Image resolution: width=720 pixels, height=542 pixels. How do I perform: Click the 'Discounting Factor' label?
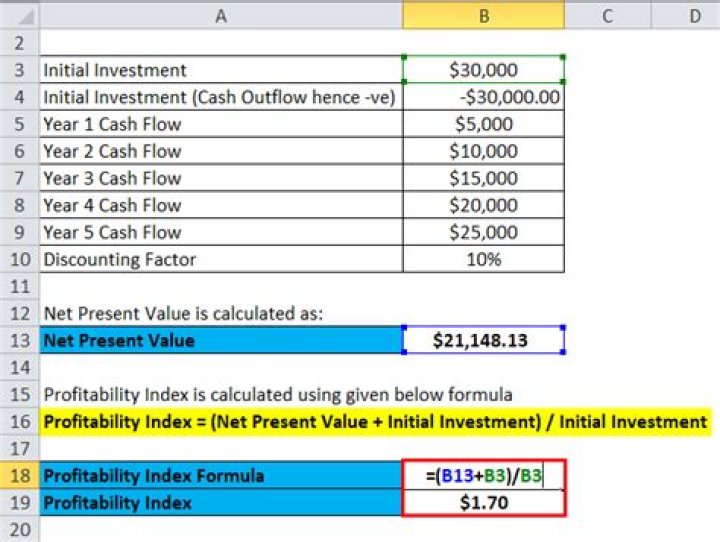click(x=119, y=260)
